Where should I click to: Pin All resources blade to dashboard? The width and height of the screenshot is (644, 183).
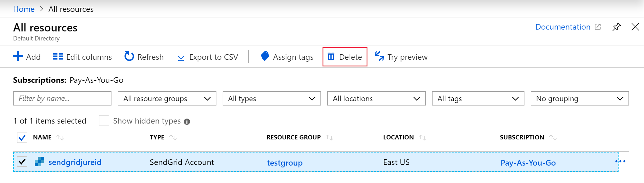click(616, 27)
